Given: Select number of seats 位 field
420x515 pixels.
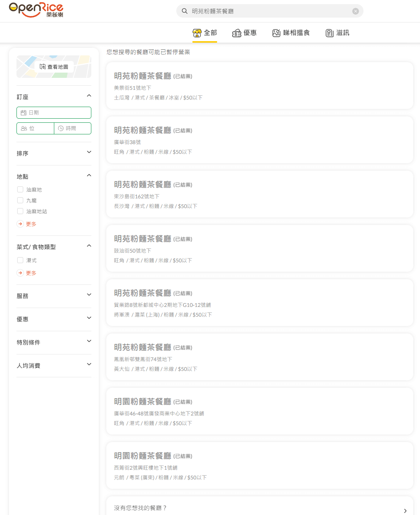Looking at the screenshot, I should (x=35, y=128).
